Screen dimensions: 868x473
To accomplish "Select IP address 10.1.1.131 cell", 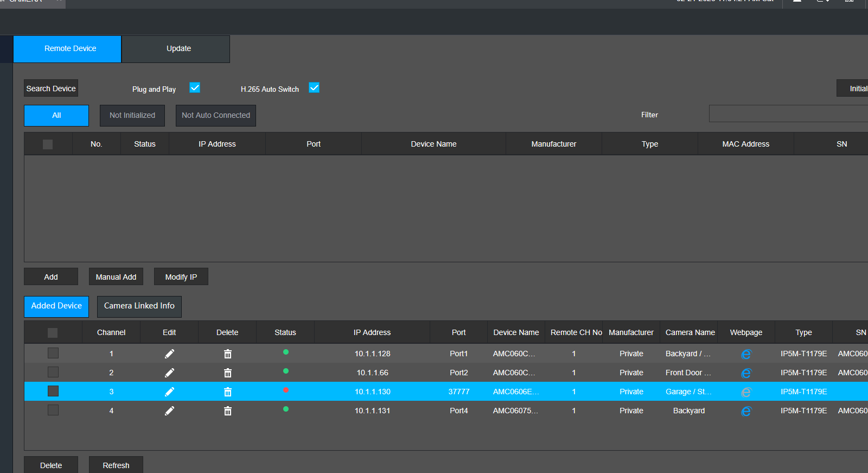I will [x=373, y=411].
